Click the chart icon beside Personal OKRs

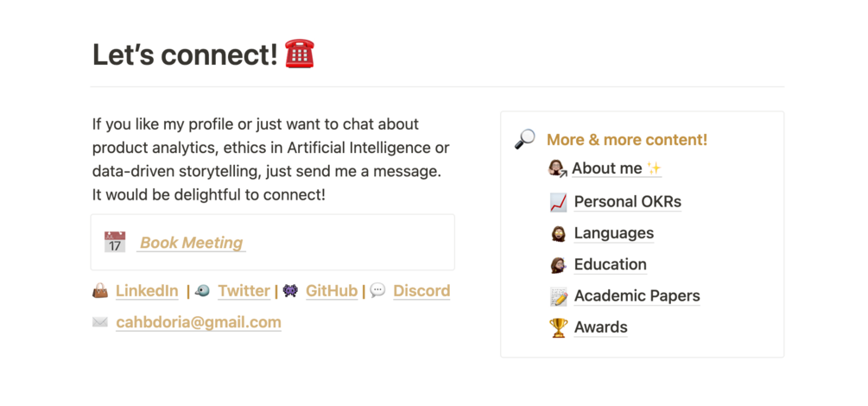pos(559,202)
